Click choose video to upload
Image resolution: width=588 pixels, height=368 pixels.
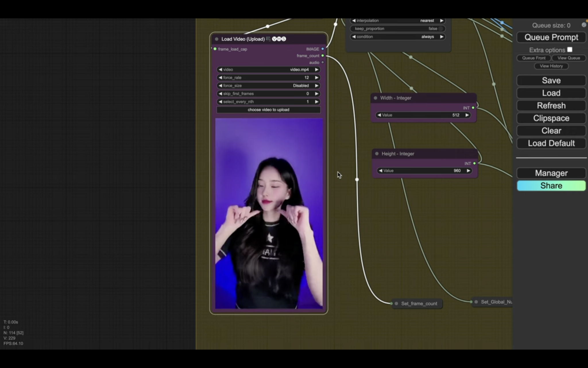[x=268, y=110]
